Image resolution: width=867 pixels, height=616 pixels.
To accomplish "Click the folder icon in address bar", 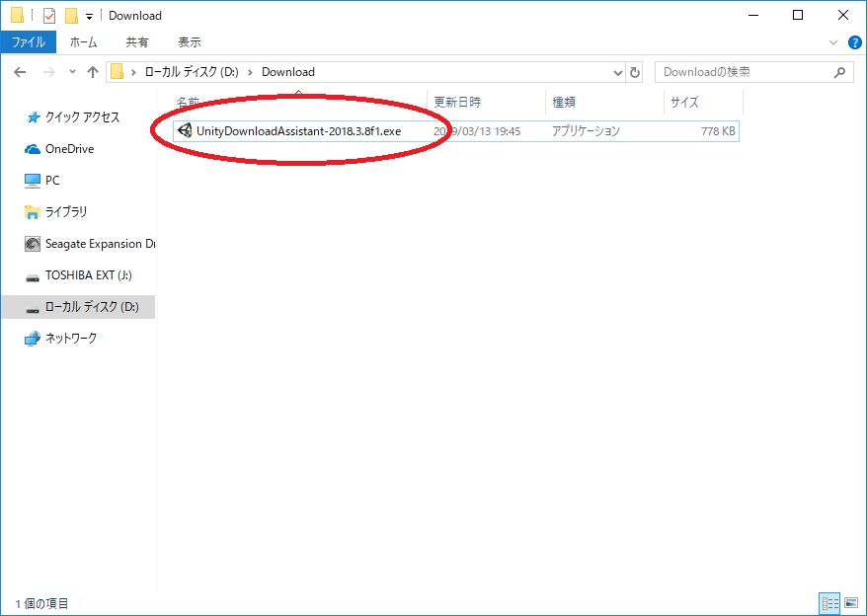I will point(117,72).
